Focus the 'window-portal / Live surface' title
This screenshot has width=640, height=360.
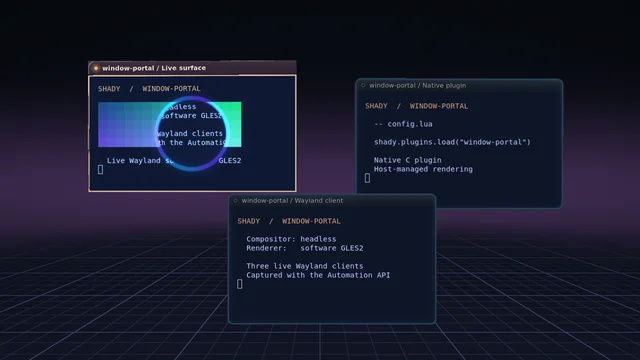154,68
